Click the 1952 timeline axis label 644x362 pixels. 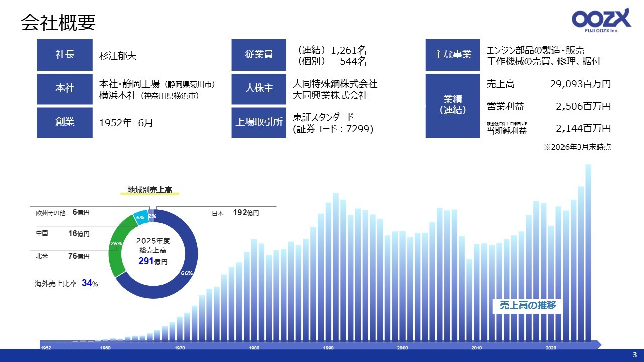pos(46,348)
